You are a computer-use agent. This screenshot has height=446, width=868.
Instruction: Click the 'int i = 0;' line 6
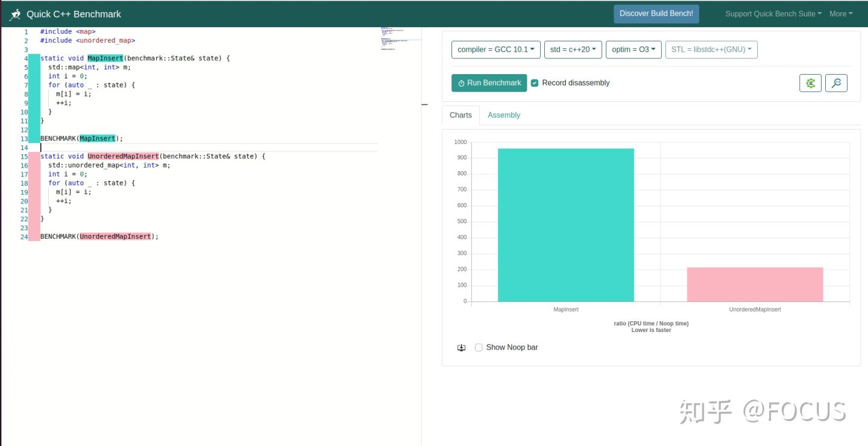pos(68,77)
